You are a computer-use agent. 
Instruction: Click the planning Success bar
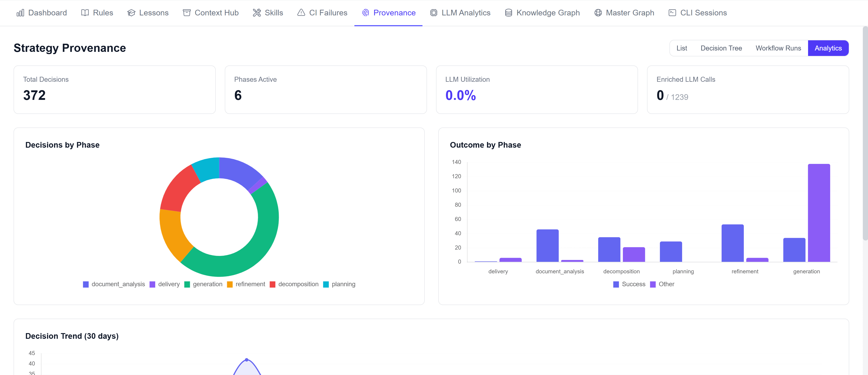click(x=671, y=251)
